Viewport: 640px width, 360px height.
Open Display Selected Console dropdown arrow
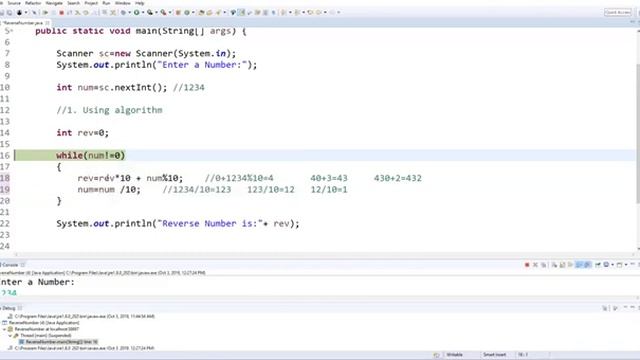pyautogui.click(x=613, y=265)
